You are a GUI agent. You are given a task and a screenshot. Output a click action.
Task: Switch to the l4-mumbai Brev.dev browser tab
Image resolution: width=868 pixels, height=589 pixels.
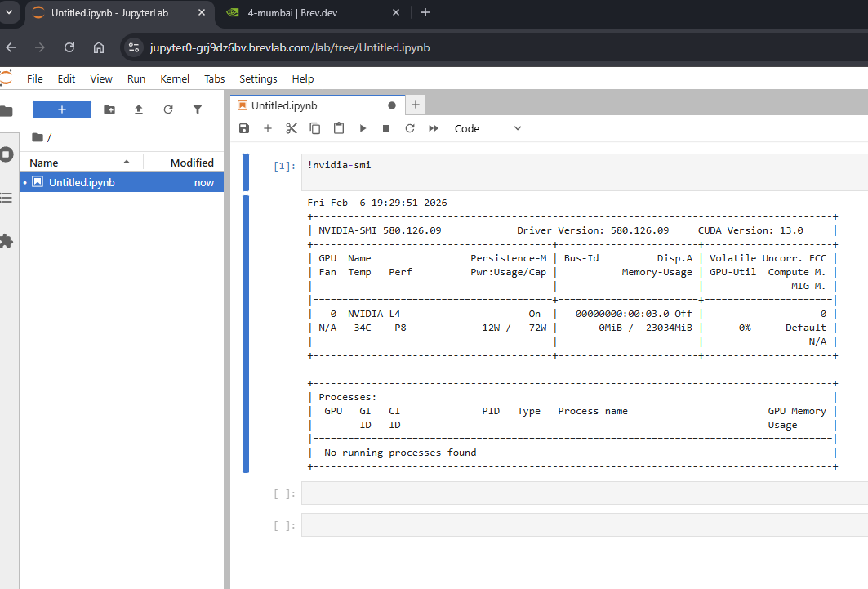pos(310,13)
